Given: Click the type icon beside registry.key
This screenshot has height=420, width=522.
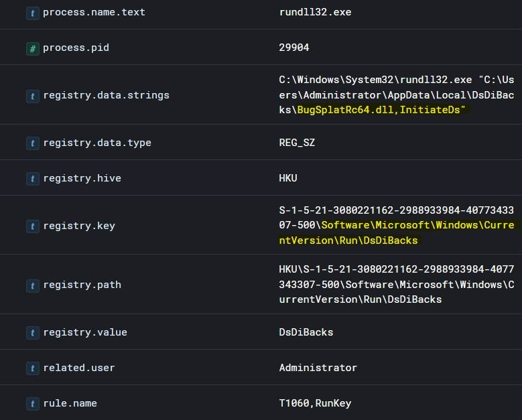Looking at the screenshot, I should 33,226.
